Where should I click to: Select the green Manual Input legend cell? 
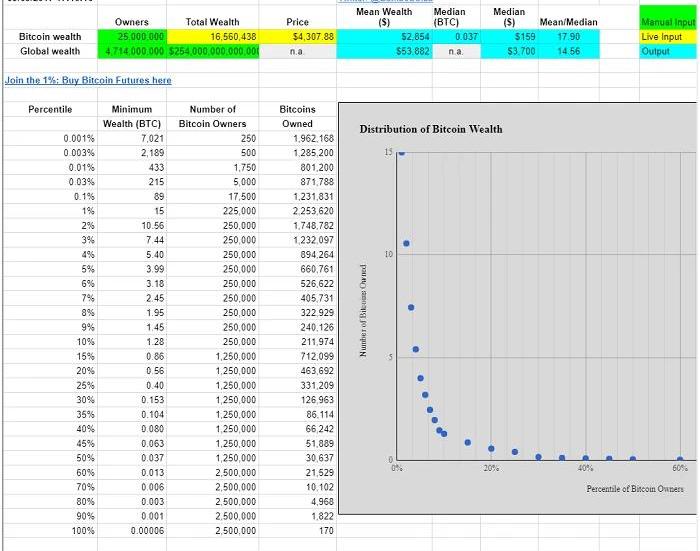[x=667, y=22]
